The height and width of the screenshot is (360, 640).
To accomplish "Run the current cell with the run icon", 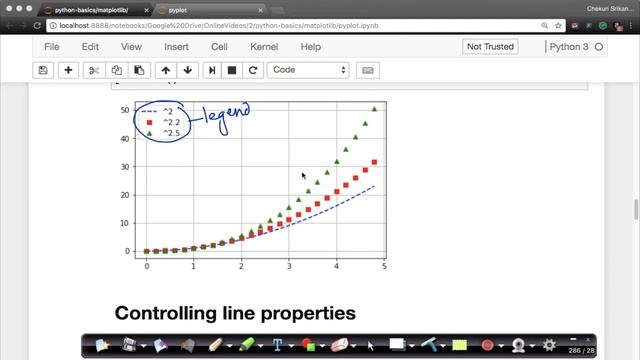I will [x=212, y=70].
